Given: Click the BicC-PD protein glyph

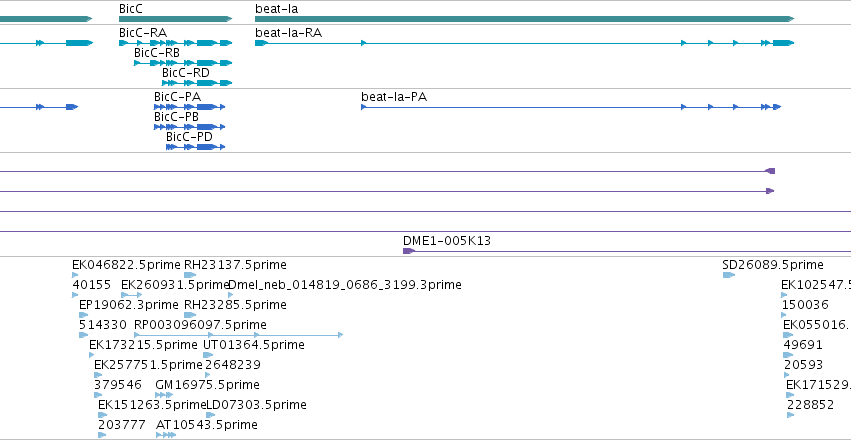Looking at the screenshot, I should click(195, 147).
